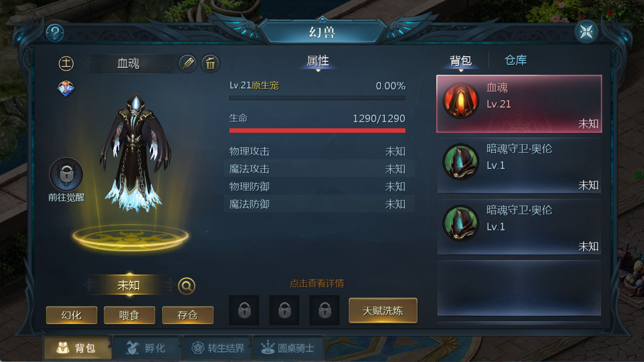Open the 孵化 bottom tab
644x362 pixels.
147,348
